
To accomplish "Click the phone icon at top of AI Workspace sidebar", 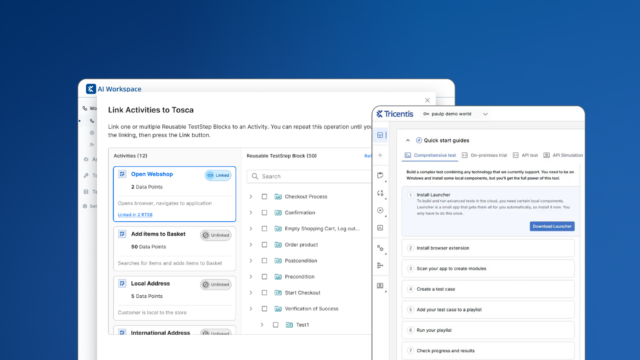I will point(84,108).
